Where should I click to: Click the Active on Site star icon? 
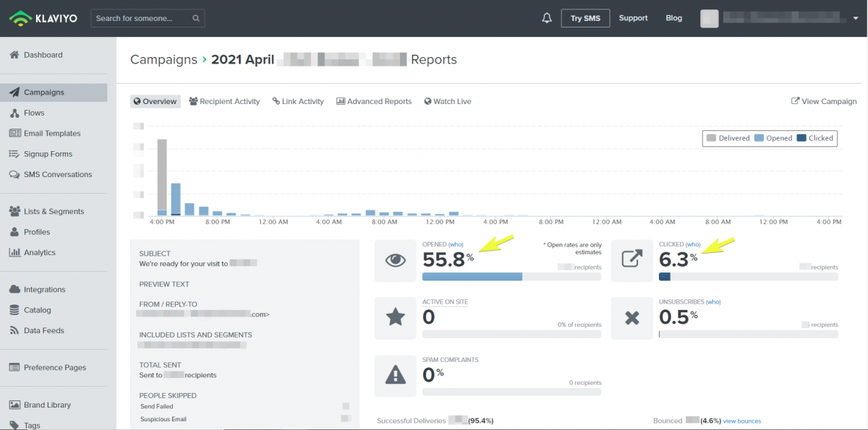tap(396, 318)
